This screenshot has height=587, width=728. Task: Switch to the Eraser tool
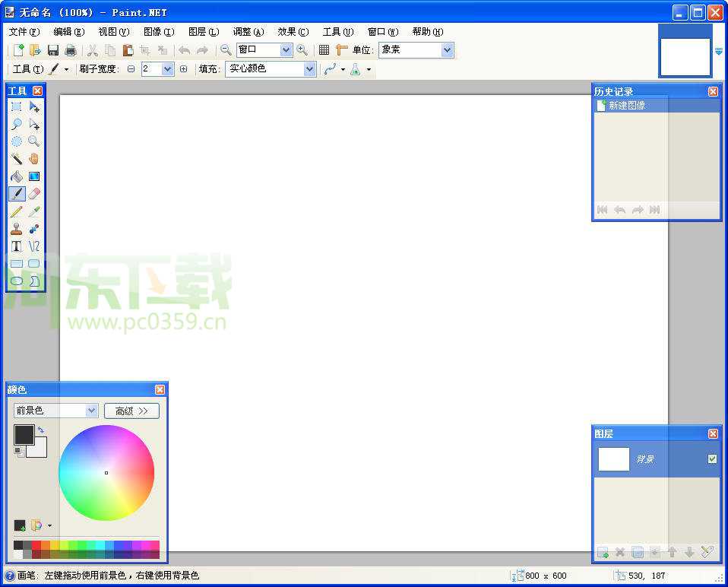[x=34, y=194]
